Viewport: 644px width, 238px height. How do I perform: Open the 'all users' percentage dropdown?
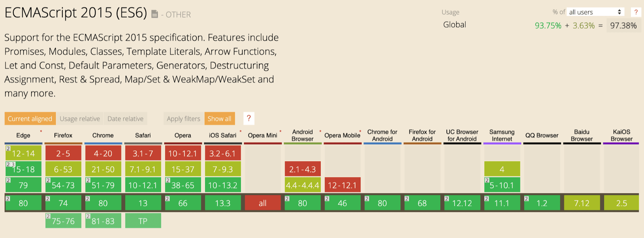pos(595,12)
